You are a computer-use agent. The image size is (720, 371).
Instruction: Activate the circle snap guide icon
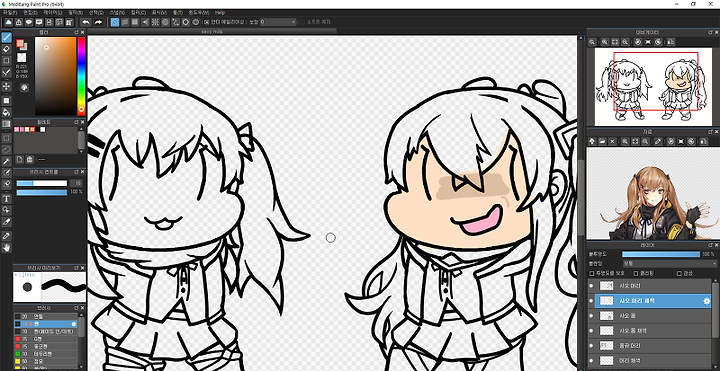pyautogui.click(x=165, y=22)
